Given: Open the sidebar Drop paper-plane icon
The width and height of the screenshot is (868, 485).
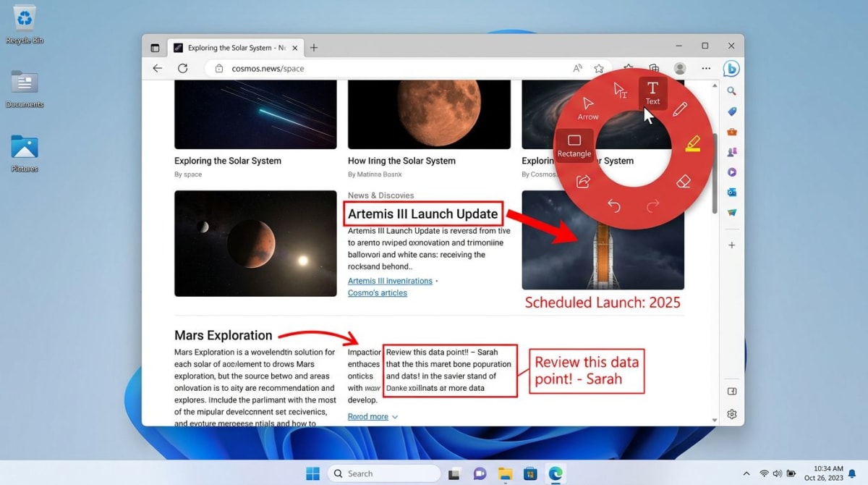Looking at the screenshot, I should 732,213.
